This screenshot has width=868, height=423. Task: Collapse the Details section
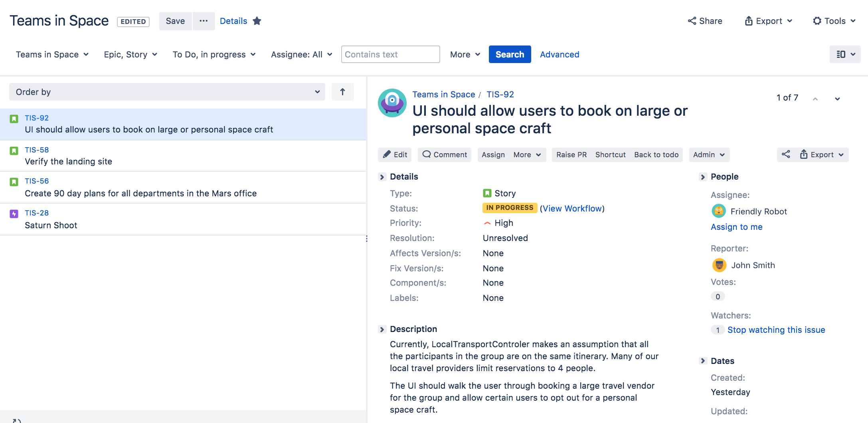pos(382,177)
